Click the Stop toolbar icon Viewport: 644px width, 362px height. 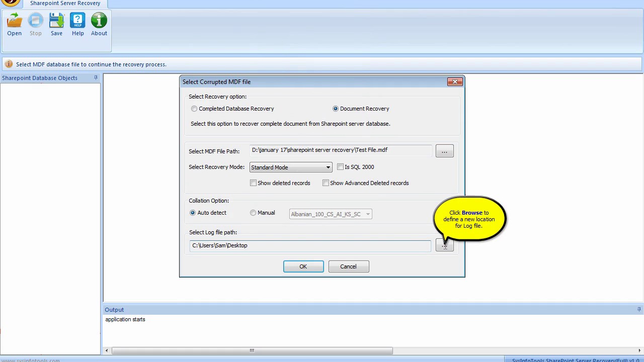[x=35, y=25]
